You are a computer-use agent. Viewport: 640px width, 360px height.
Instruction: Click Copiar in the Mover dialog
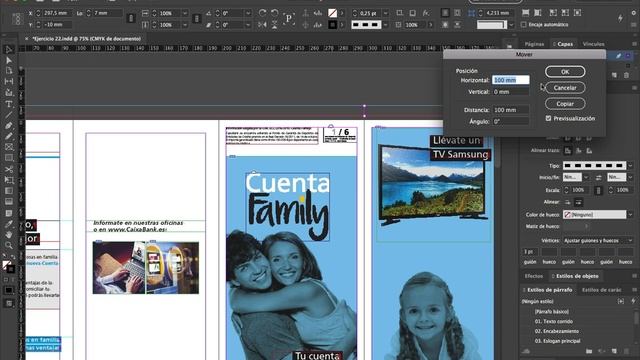click(565, 104)
